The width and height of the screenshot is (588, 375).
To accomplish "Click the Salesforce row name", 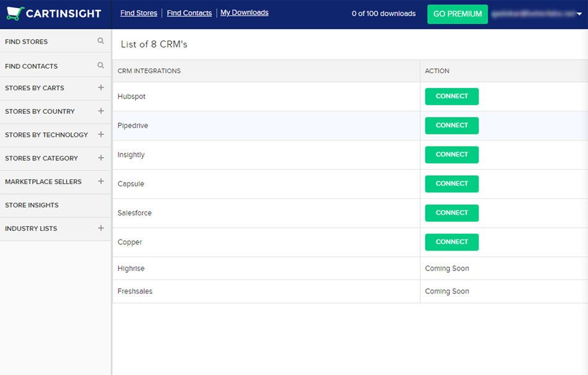I will [135, 213].
